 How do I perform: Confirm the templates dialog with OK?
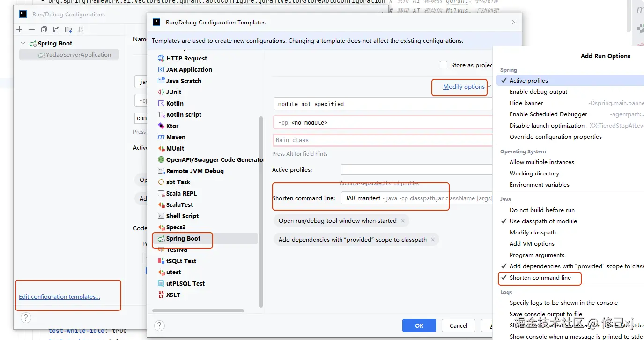(x=419, y=325)
